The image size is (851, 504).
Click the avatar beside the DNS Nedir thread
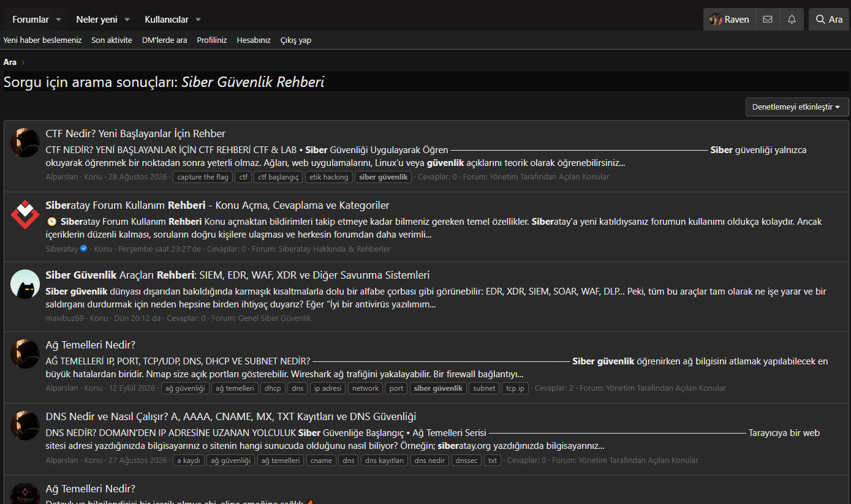tap(25, 426)
